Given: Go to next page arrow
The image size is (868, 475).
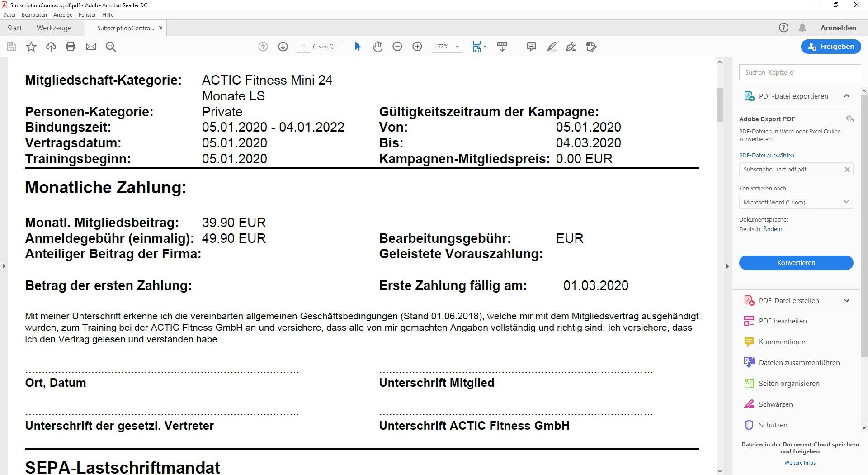Looking at the screenshot, I should [283, 47].
